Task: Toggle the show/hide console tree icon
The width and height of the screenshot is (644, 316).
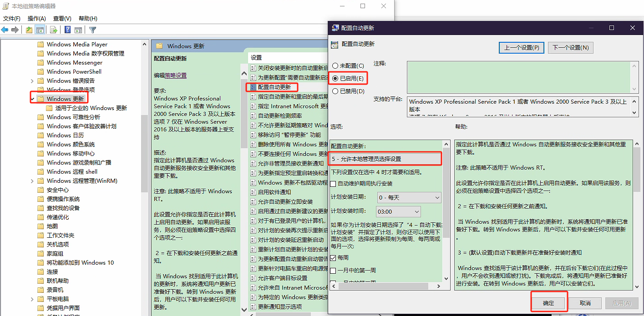Action: point(40,30)
